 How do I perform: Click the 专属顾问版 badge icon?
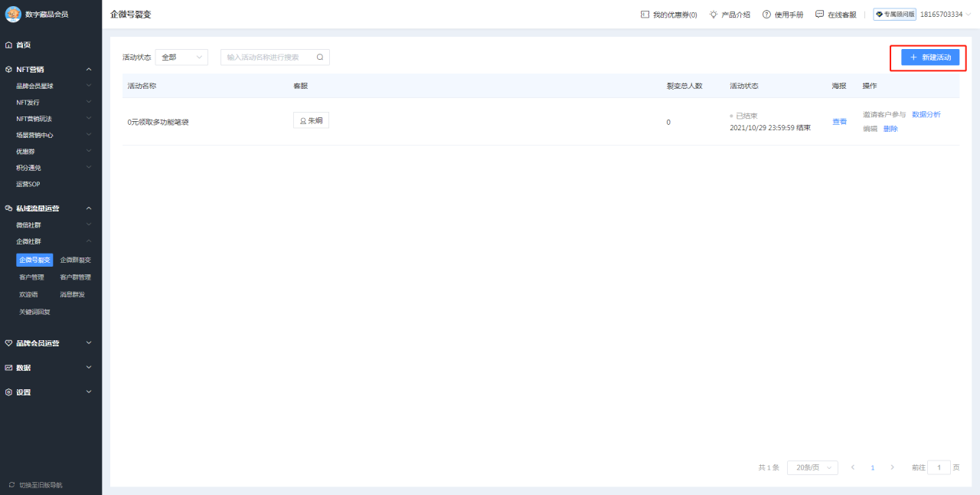pyautogui.click(x=879, y=14)
